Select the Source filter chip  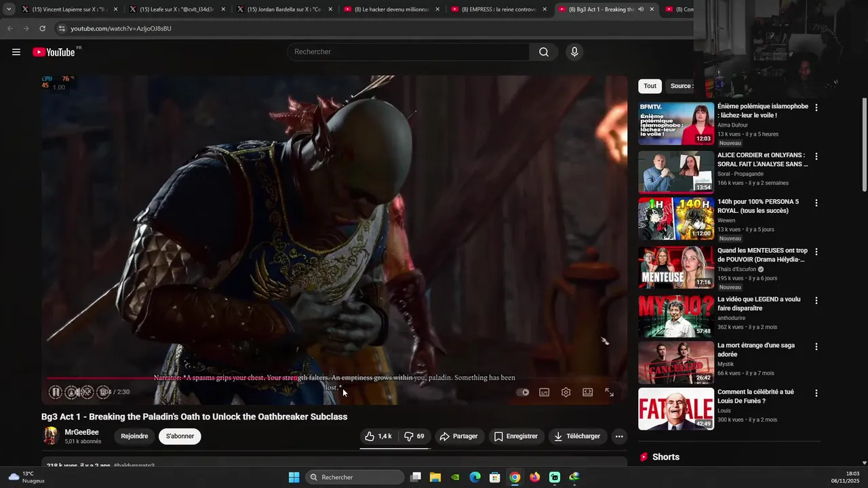pyautogui.click(x=681, y=86)
